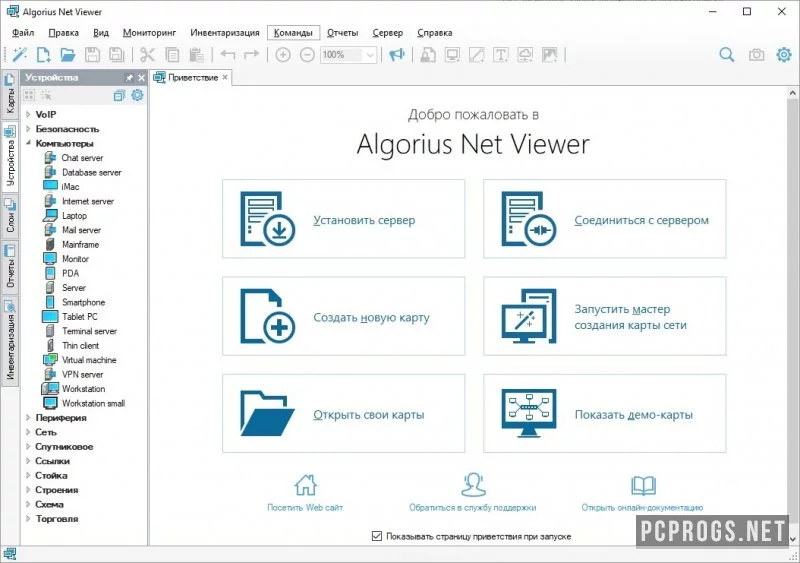Open settings gear in top toolbar
This screenshot has width=800, height=563.
click(x=784, y=55)
